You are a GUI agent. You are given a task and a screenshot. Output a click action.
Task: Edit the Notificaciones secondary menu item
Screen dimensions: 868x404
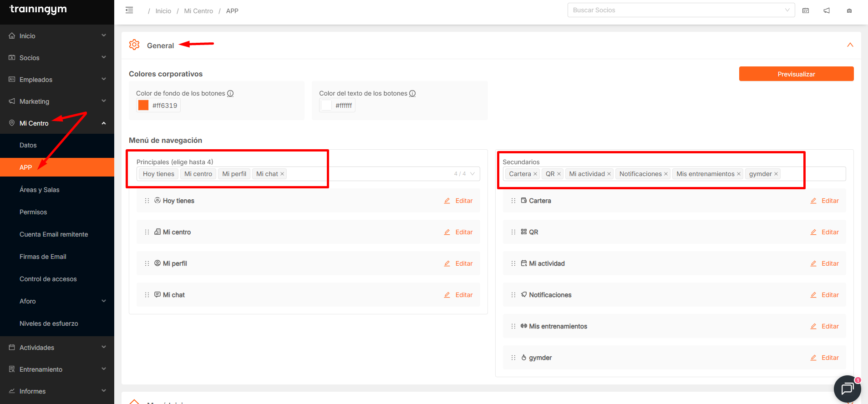click(825, 295)
